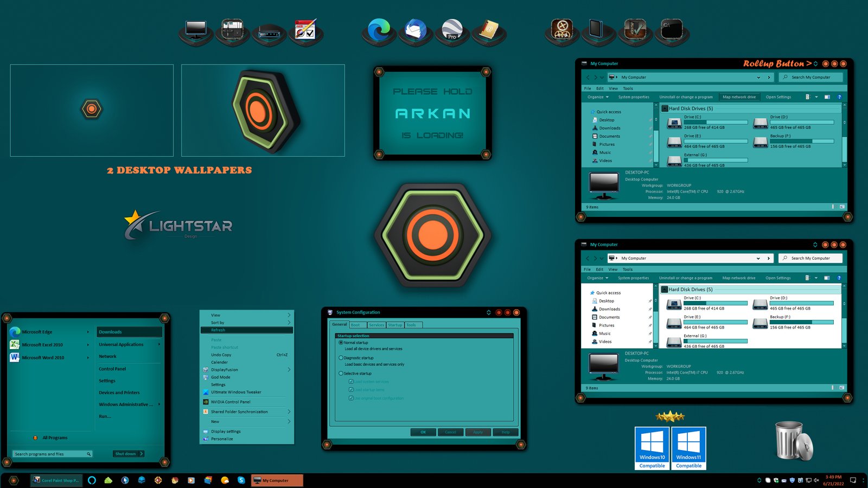
Task: Click forward arrow in lower My Computer window
Action: [595, 259]
